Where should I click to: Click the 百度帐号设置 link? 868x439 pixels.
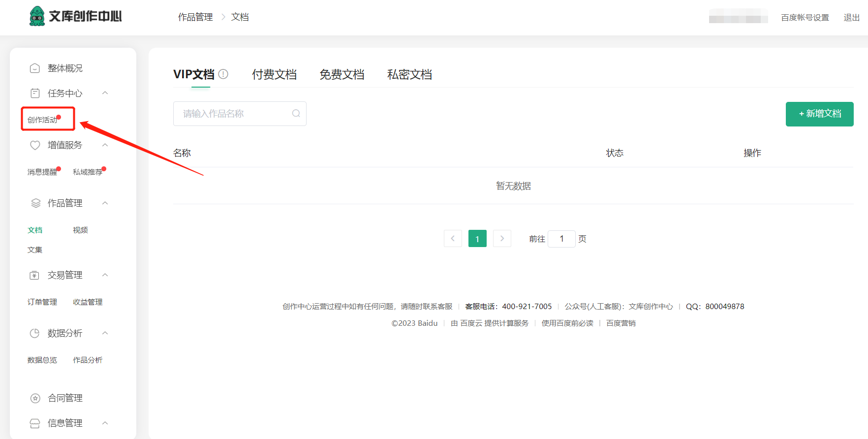(x=805, y=18)
